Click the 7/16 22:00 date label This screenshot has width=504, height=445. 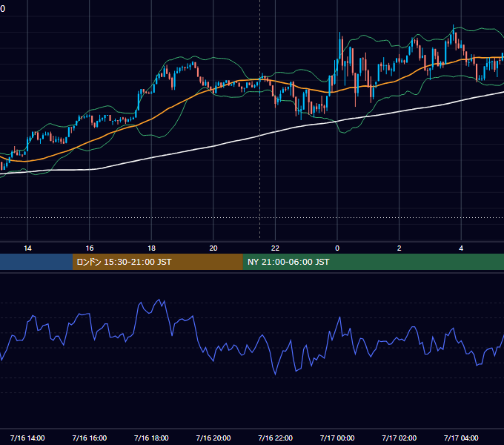point(275,438)
